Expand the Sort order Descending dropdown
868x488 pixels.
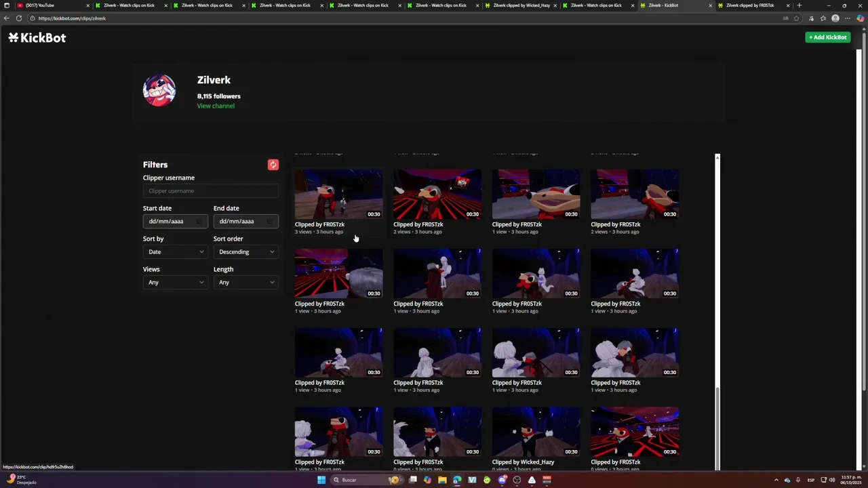coord(245,252)
